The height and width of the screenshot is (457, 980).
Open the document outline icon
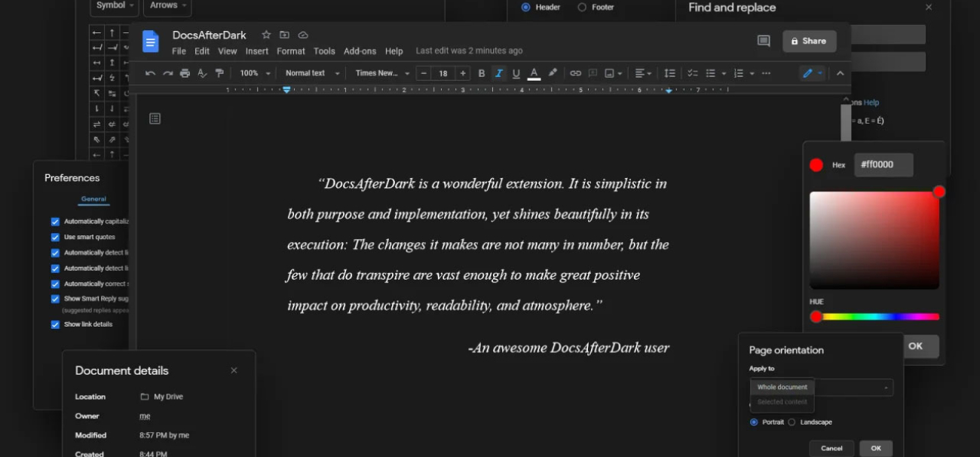tap(155, 118)
